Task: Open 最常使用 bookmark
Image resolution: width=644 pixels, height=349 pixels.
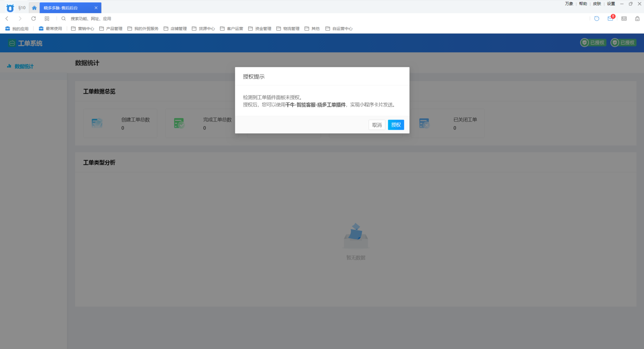Action: tap(50, 29)
